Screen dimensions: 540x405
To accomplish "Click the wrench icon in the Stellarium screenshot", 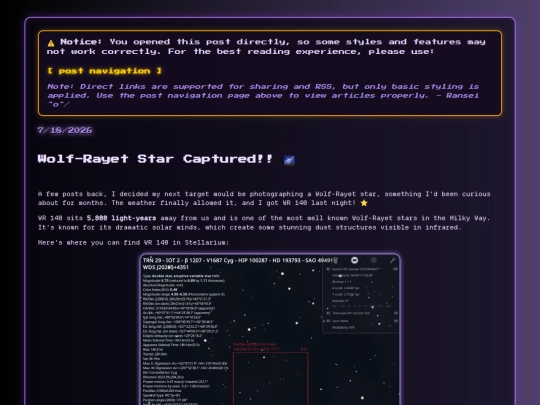I will pos(392,260).
